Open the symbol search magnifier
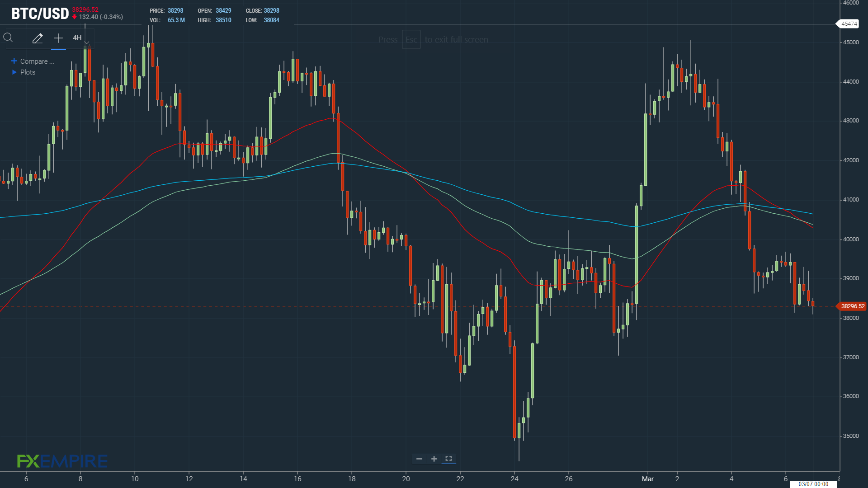Screen dimensions: 868x488 [x=8, y=38]
